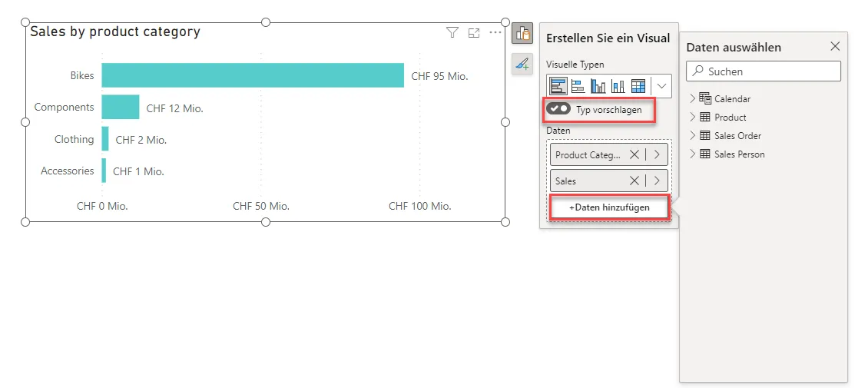Expand the Calendar table tree node
The image size is (868, 388).
692,98
